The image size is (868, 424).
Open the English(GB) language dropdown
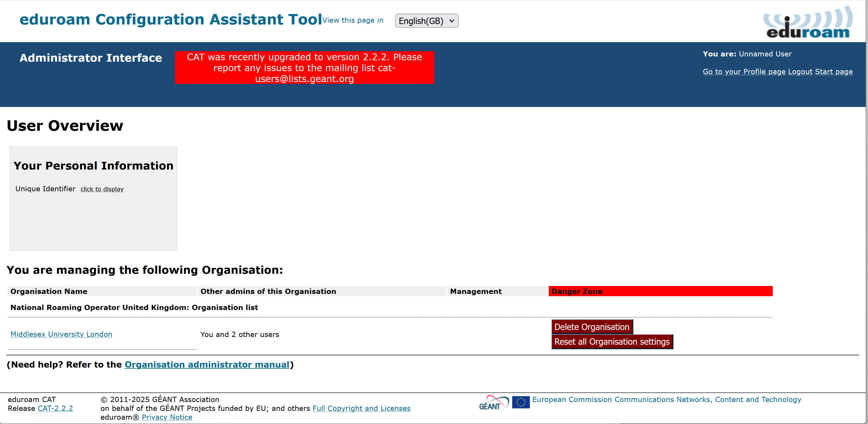click(x=427, y=21)
